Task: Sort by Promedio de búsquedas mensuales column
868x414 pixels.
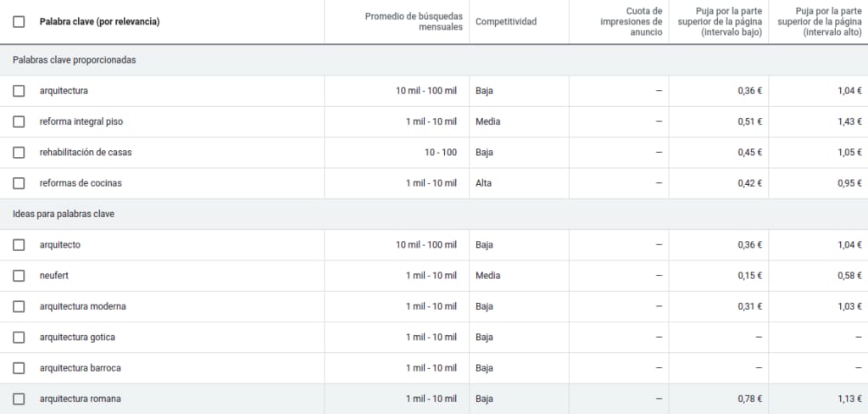Action: click(x=414, y=21)
